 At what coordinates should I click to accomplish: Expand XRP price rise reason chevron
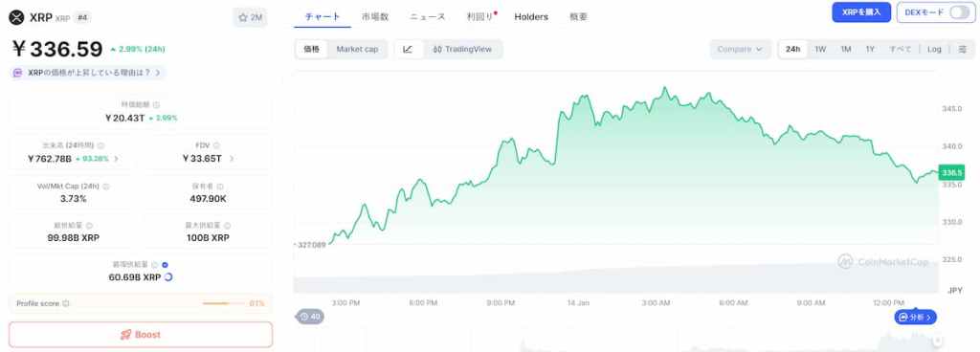click(x=158, y=73)
